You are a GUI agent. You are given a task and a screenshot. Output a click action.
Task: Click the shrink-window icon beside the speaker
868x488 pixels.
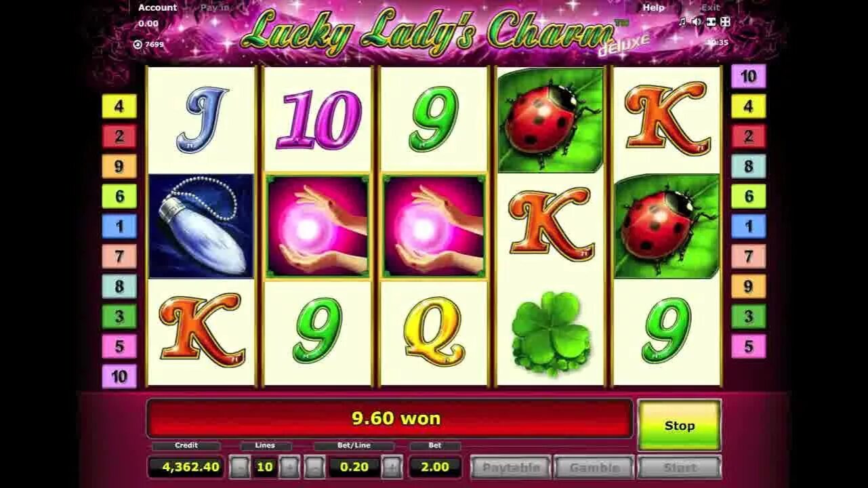711,22
